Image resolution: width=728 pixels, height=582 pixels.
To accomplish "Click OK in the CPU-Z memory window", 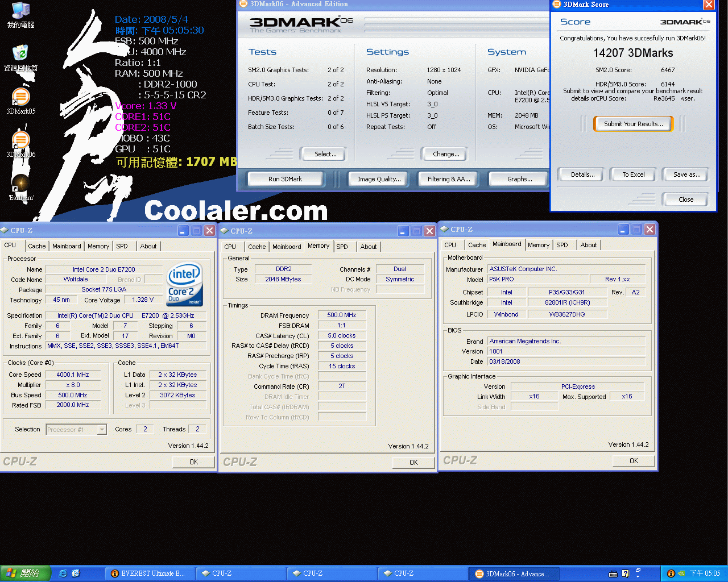I will click(x=413, y=463).
